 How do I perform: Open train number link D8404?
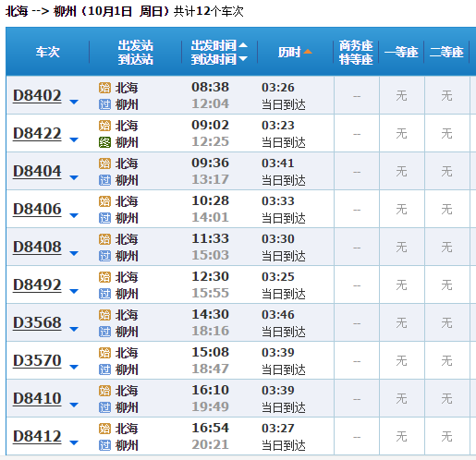(x=37, y=171)
